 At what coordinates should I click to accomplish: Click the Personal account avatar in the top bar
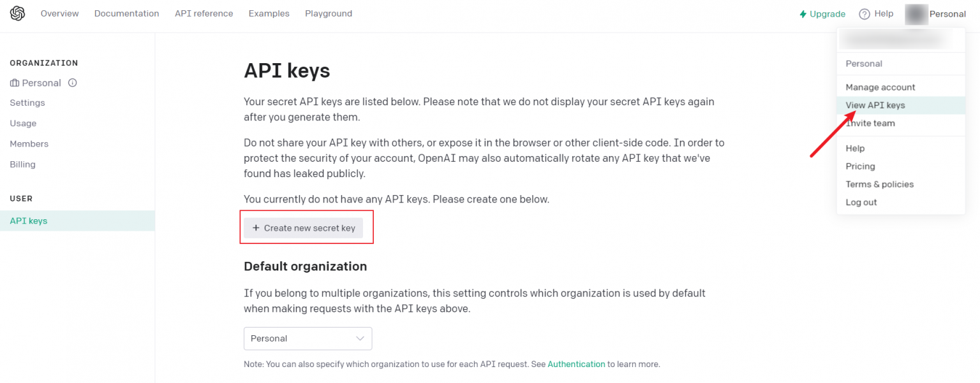tap(916, 14)
